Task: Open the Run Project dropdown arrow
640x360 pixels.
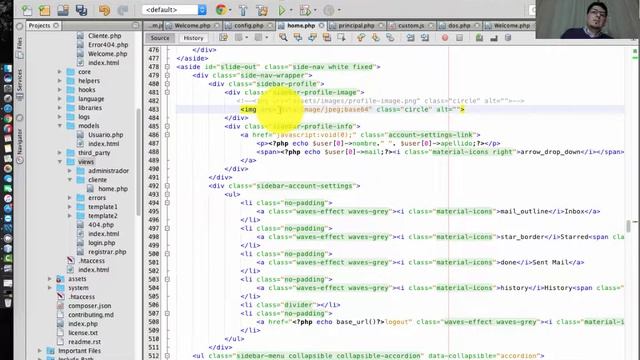Action: point(291,10)
